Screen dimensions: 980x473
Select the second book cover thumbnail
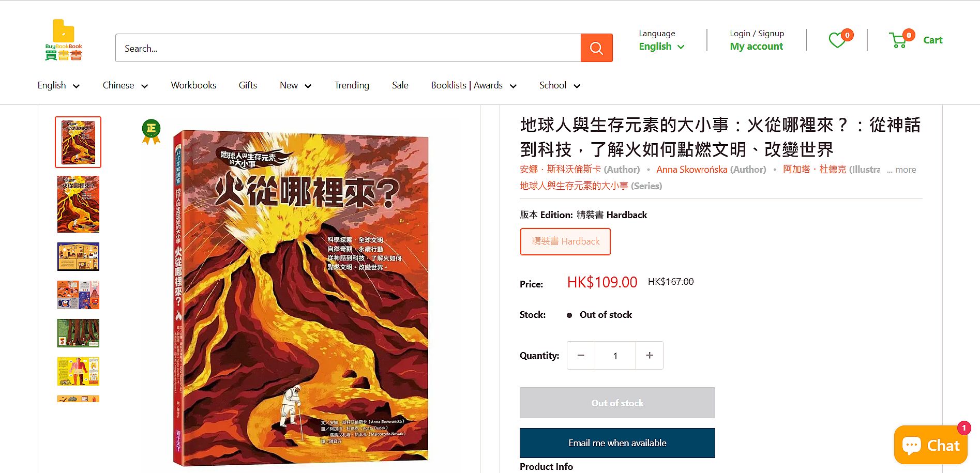[x=78, y=204]
